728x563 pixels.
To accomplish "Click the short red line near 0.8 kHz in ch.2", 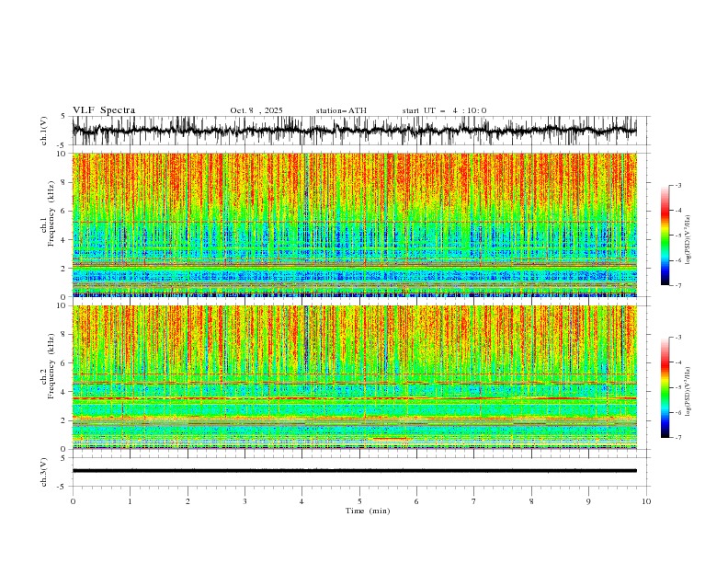I will 390,439.
